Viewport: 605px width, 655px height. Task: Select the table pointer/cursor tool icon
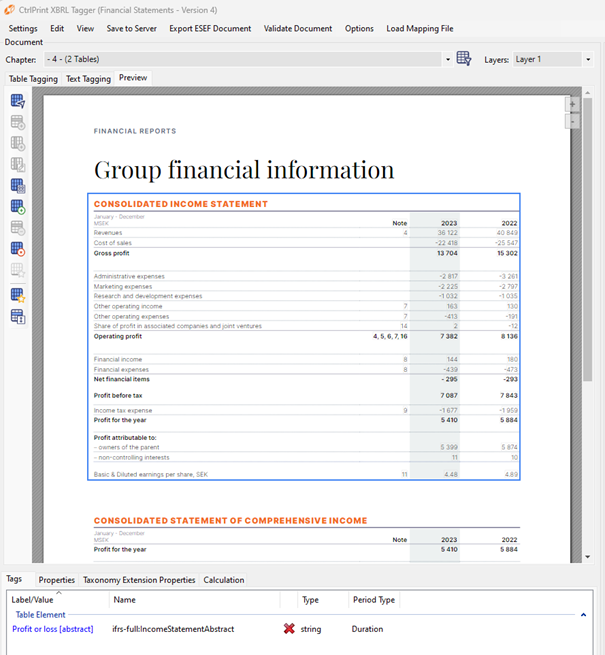pos(18,101)
